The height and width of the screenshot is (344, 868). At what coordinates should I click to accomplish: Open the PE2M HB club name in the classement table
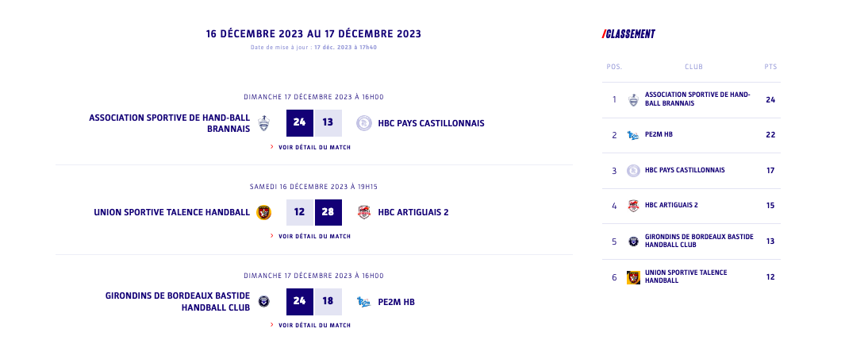click(659, 135)
